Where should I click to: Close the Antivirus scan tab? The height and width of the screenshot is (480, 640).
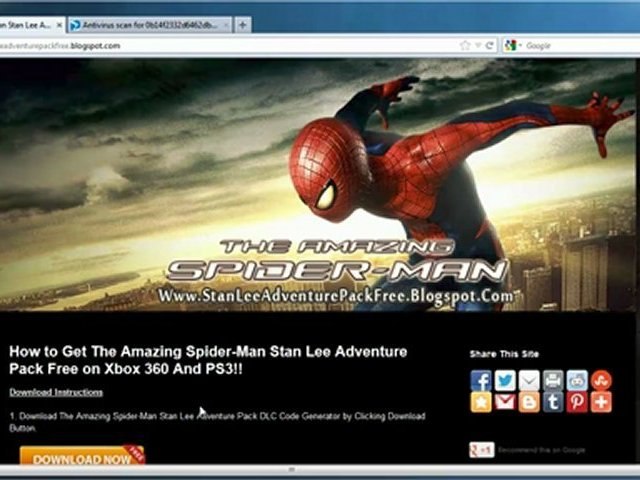tap(226, 25)
